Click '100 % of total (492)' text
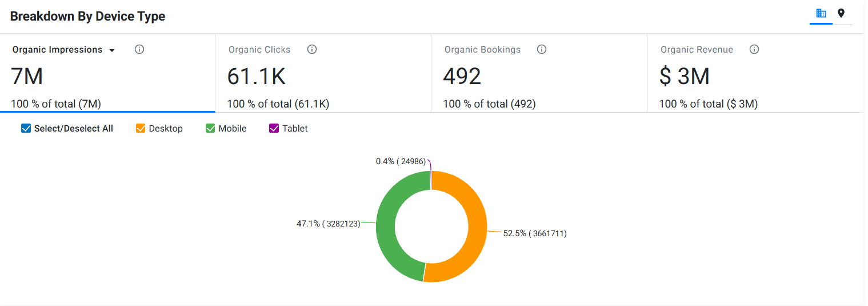The height and width of the screenshot is (306, 868). click(490, 104)
